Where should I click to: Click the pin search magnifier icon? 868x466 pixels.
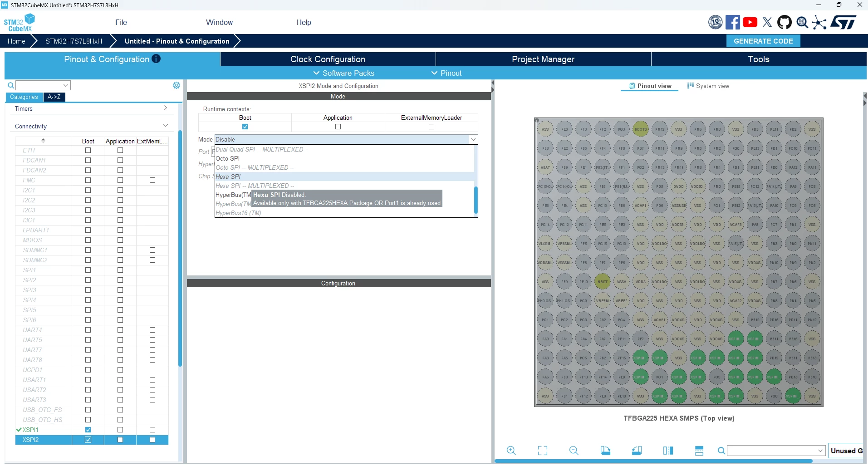[x=721, y=451]
